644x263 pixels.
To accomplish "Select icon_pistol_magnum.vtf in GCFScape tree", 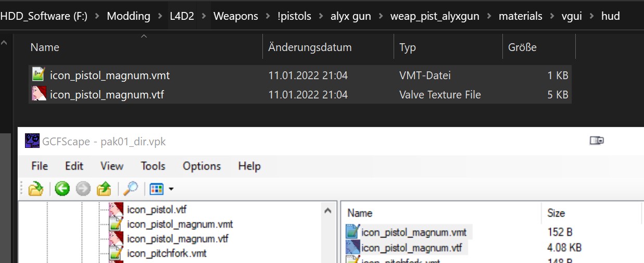I will [x=178, y=239].
